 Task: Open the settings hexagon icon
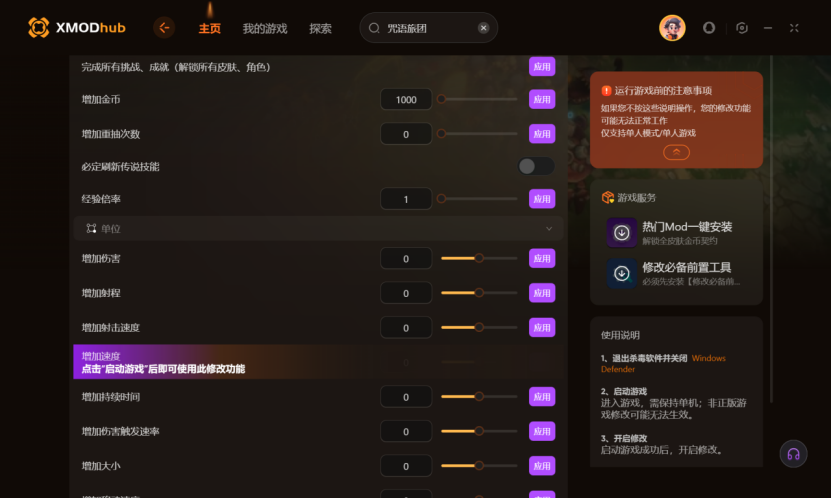(742, 28)
